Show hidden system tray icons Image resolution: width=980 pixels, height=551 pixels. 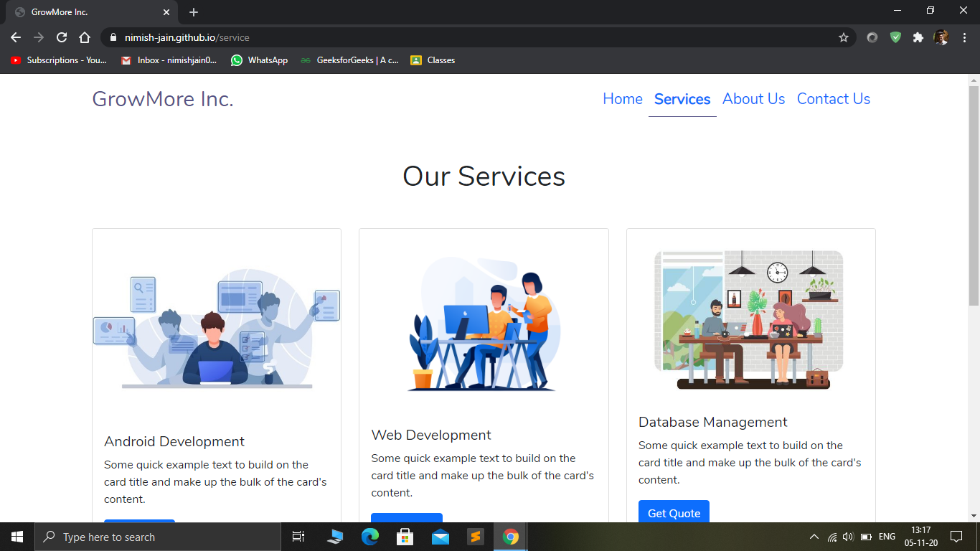point(814,537)
